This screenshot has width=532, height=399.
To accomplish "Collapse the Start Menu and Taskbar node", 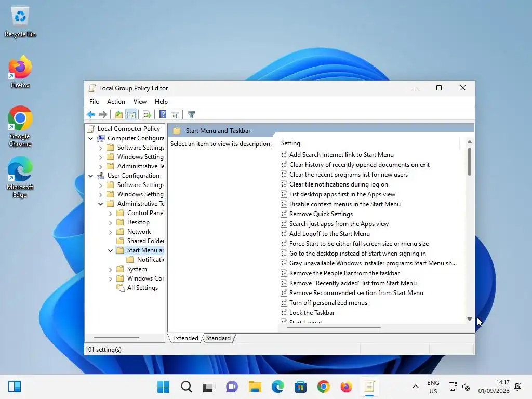I will click(x=110, y=251).
